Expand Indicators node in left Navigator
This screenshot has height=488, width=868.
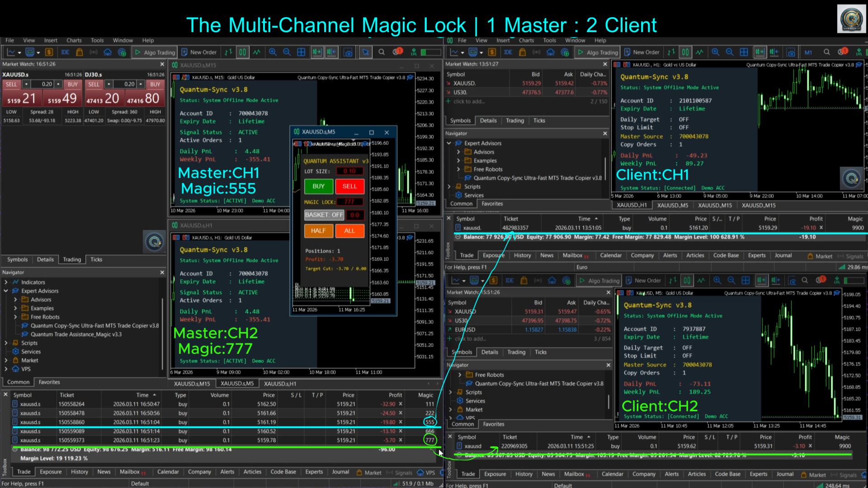[x=6, y=282]
